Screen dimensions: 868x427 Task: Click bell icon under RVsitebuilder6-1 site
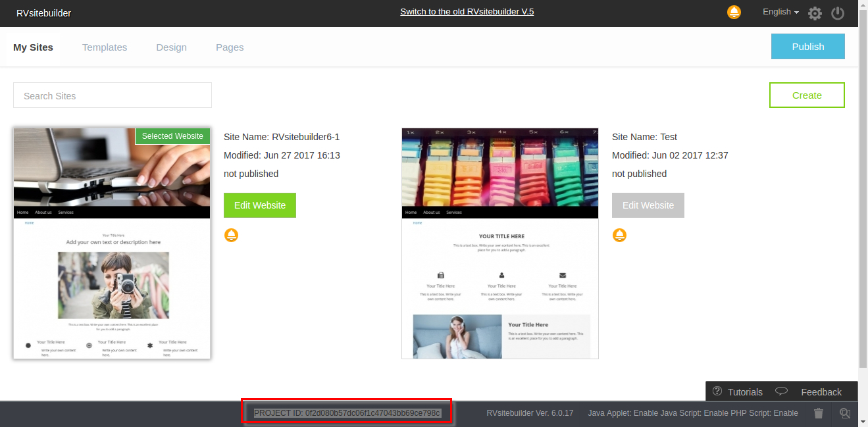pos(231,235)
